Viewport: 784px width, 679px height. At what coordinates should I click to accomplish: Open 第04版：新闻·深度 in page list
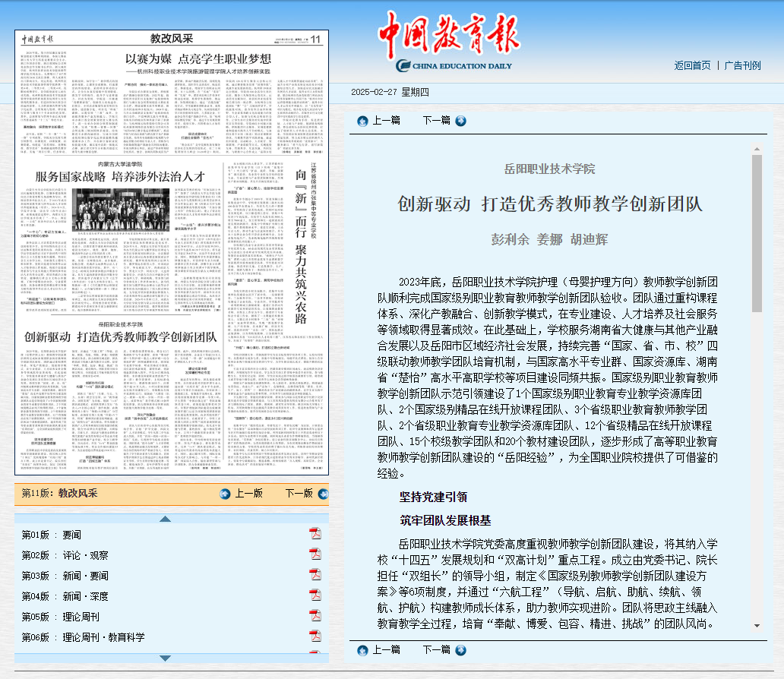click(x=65, y=596)
